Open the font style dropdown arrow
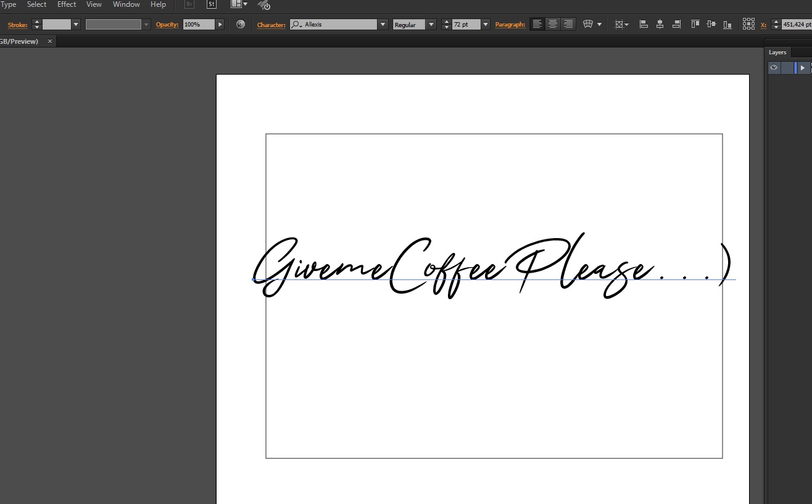This screenshot has height=504, width=812. tap(431, 25)
